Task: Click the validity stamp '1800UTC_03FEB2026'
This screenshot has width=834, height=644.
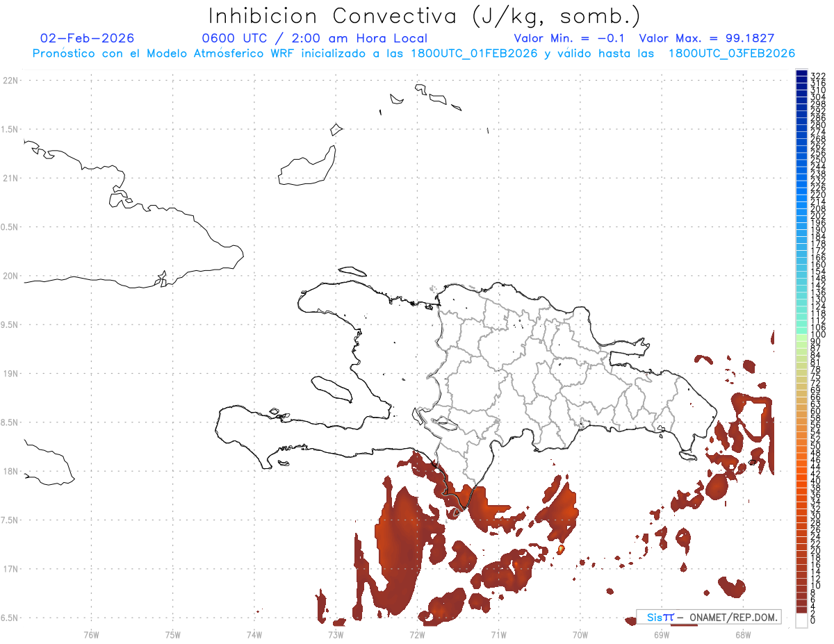Action: click(x=732, y=53)
